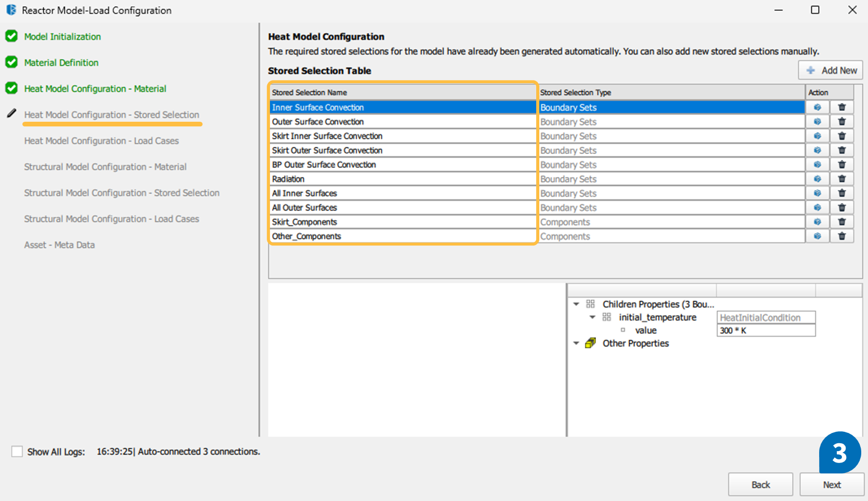Click Components type cell of Other_Components row
The width and height of the screenshot is (868, 501).
tap(671, 236)
